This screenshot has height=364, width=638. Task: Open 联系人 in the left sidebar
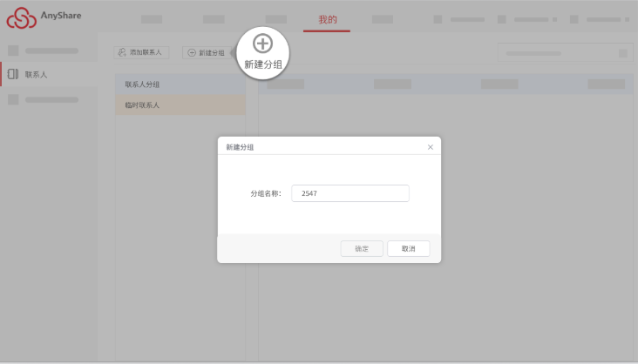[36, 75]
